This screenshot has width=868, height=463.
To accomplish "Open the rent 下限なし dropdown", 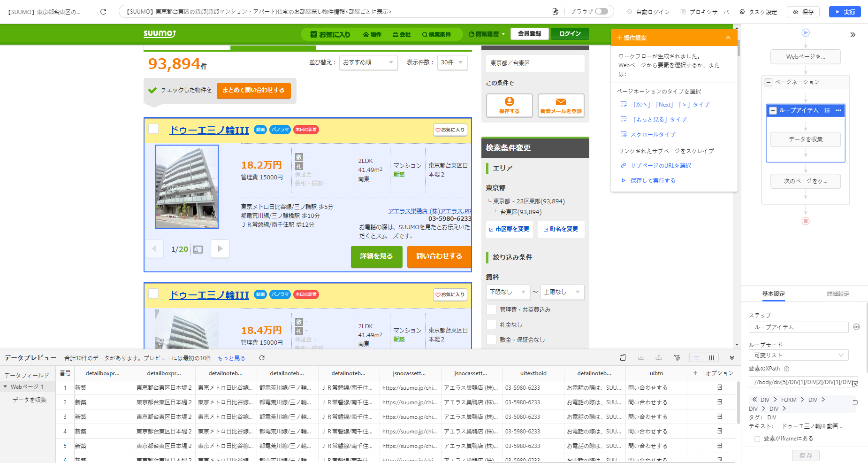I will click(508, 292).
